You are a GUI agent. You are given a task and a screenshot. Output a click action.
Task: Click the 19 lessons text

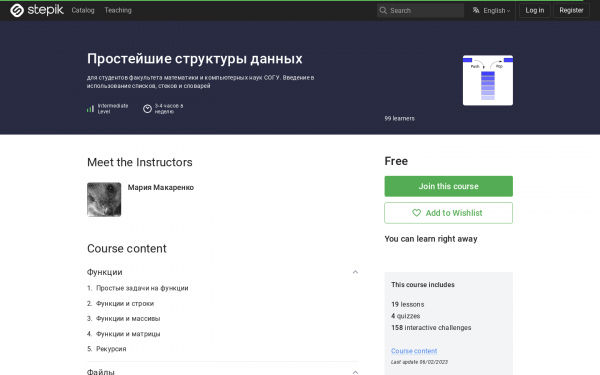tap(408, 305)
